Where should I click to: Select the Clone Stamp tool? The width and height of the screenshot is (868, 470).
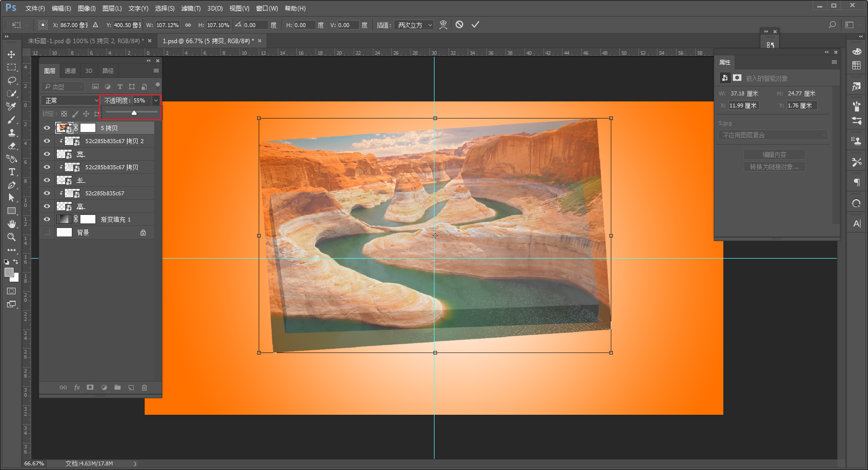point(11,133)
